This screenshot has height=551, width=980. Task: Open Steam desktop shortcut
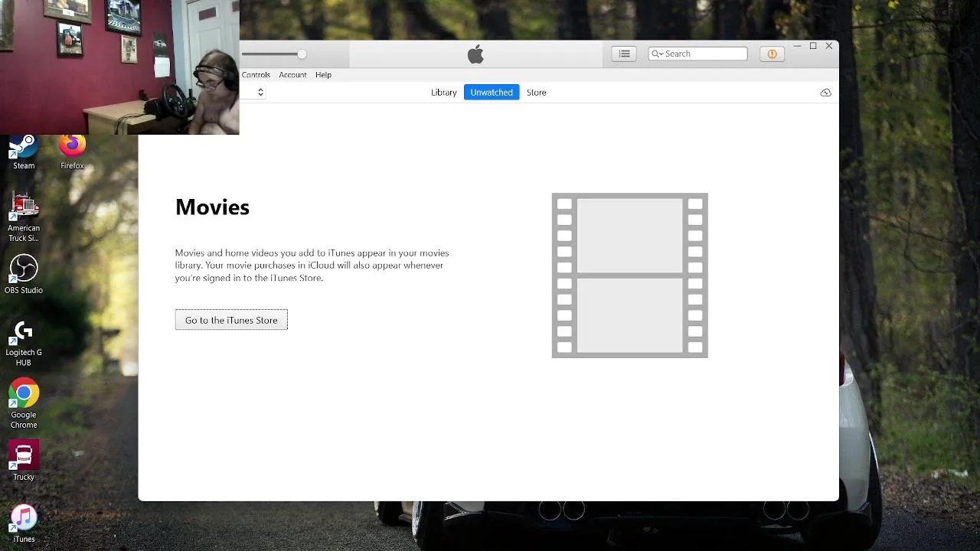24,152
